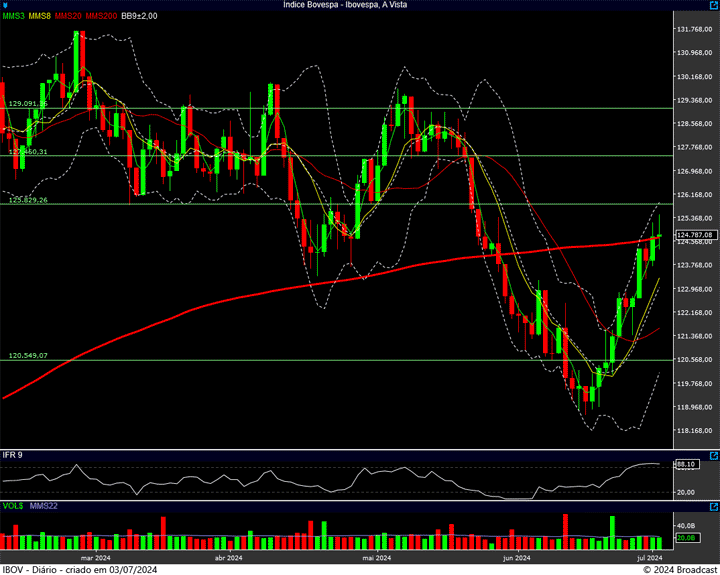Open the VOL$ volume indicator label

point(12,508)
